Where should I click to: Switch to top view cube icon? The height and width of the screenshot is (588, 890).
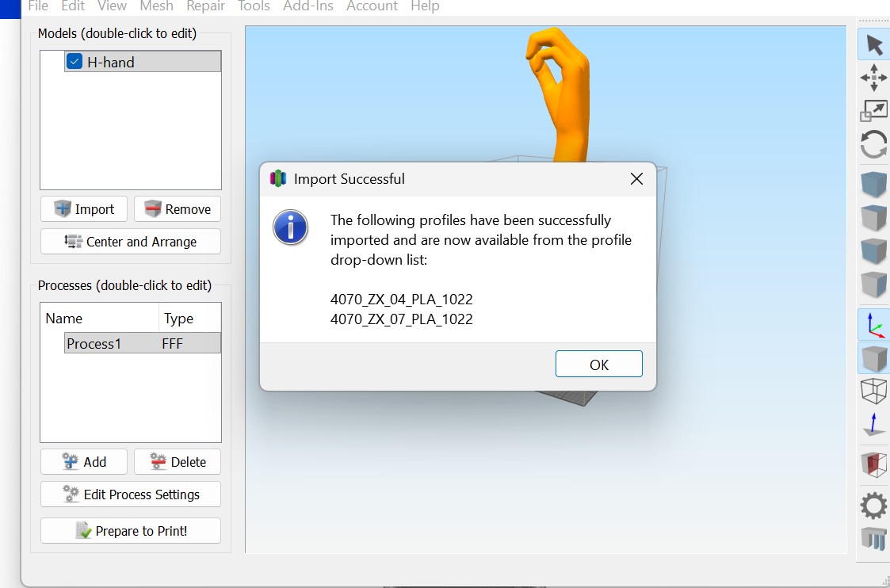click(873, 218)
